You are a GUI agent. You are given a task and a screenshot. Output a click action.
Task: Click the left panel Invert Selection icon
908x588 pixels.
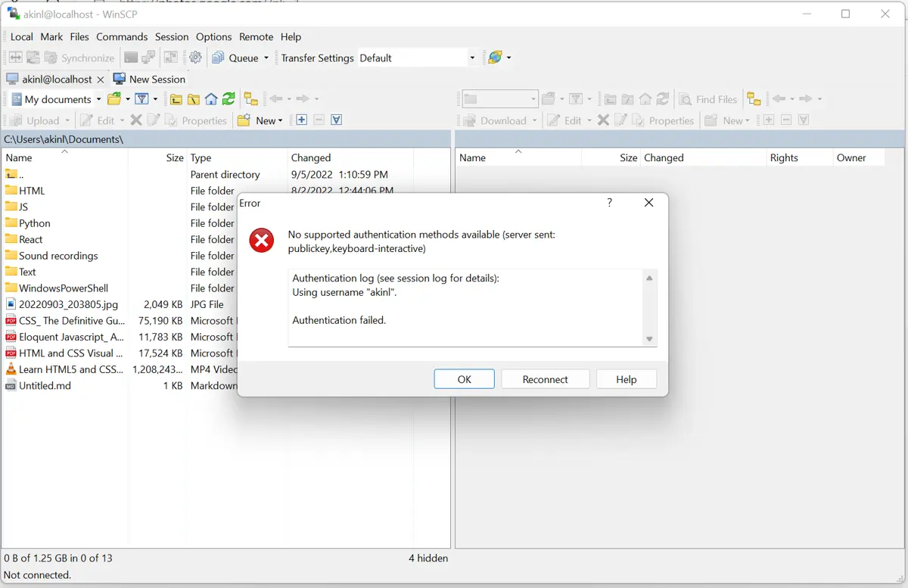[x=337, y=120]
